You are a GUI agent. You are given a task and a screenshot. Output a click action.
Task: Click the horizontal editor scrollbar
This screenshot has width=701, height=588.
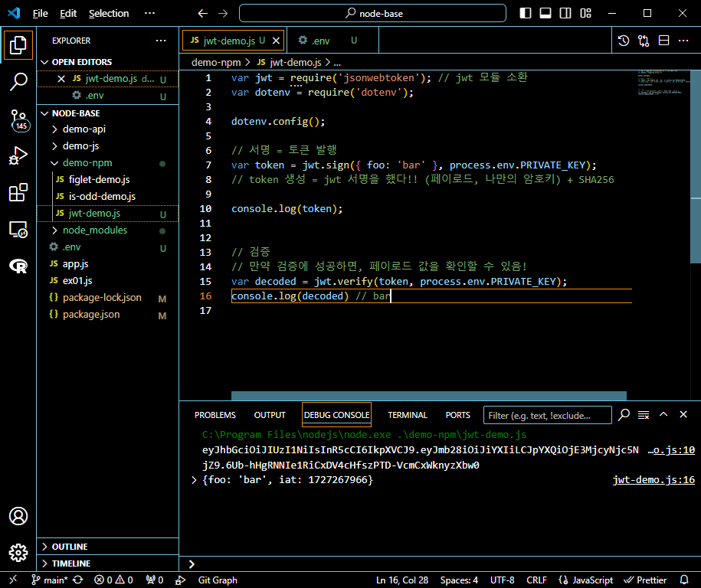[429, 396]
